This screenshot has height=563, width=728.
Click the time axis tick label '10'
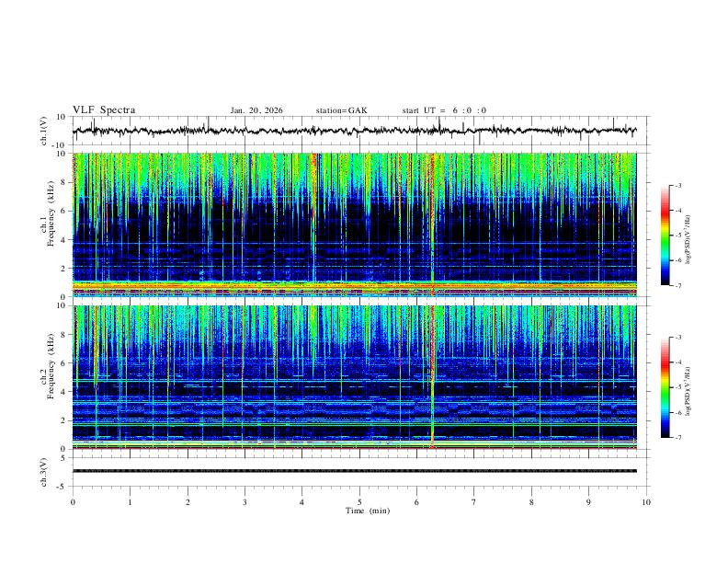pos(646,502)
